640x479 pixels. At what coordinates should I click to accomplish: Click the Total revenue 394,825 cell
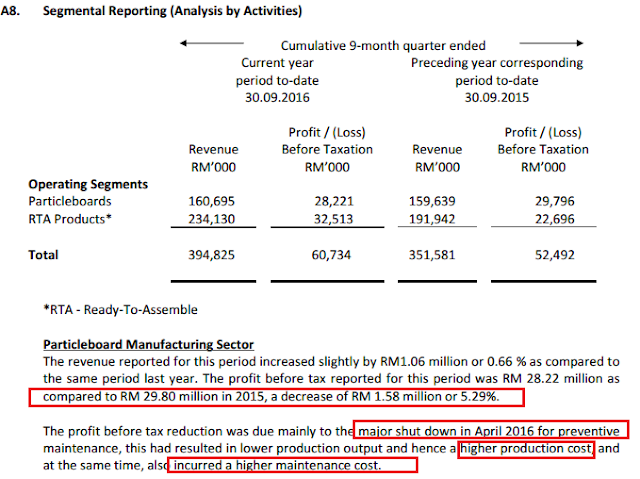(x=211, y=255)
